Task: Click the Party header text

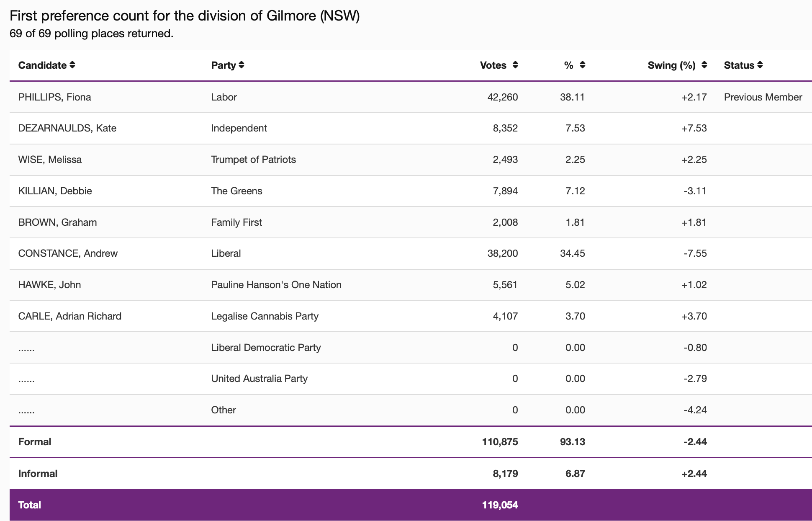Action: (224, 65)
